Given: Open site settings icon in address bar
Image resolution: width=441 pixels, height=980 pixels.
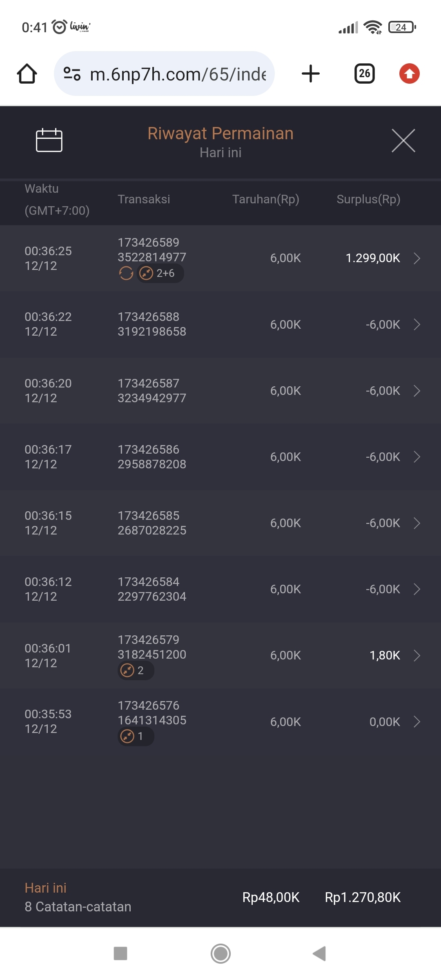Looking at the screenshot, I should click(72, 74).
